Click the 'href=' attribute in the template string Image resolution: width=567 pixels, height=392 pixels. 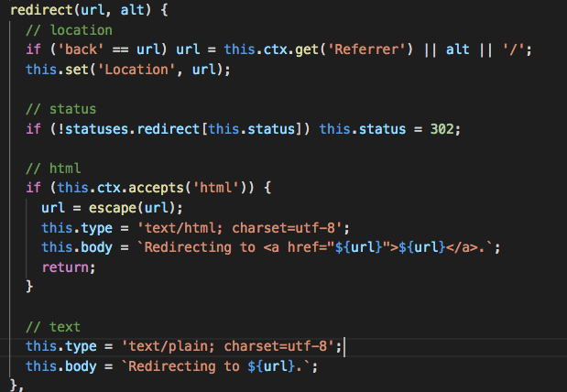pos(307,247)
